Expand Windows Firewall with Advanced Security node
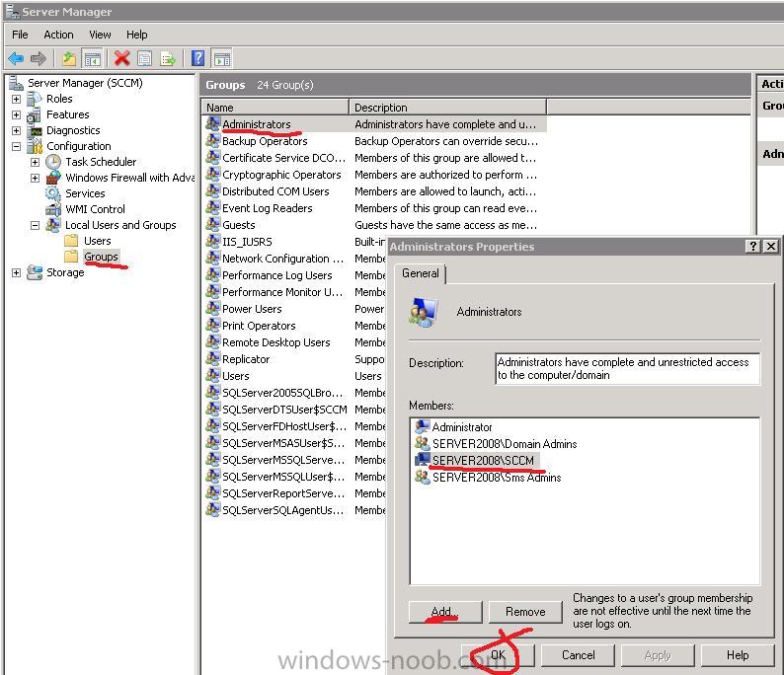The width and height of the screenshot is (784, 675). (x=35, y=178)
